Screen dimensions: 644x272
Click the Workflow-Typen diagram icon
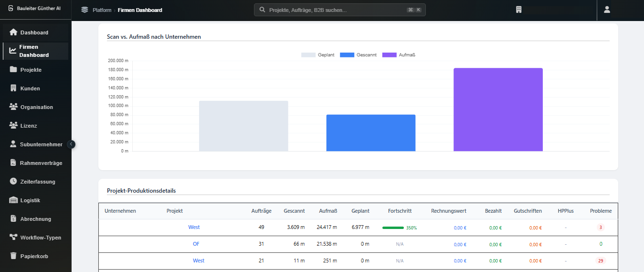point(13,238)
